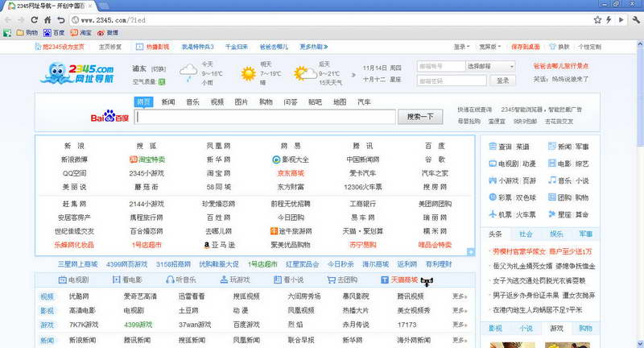Expand the plus button below site grid
644x348 pixels.
(x=471, y=251)
